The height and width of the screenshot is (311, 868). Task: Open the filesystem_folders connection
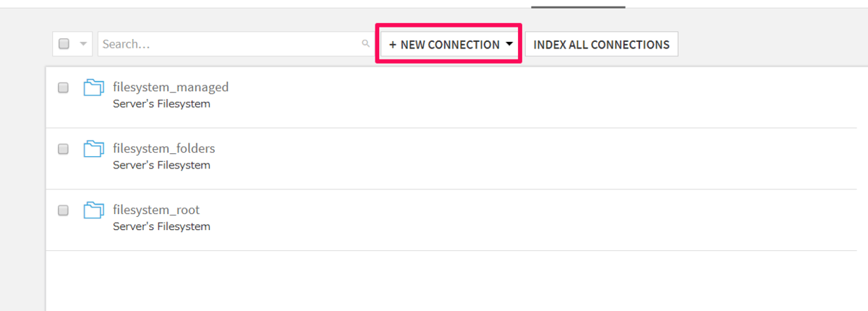point(164,149)
